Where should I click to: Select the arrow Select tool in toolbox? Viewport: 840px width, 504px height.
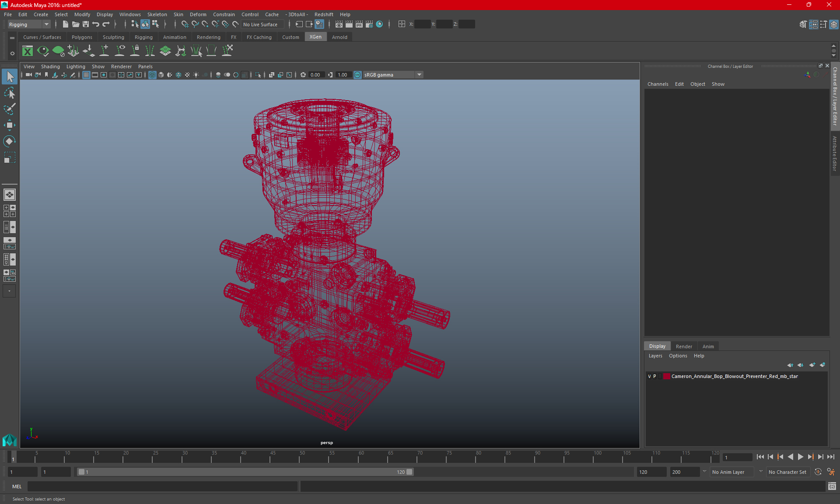point(10,77)
